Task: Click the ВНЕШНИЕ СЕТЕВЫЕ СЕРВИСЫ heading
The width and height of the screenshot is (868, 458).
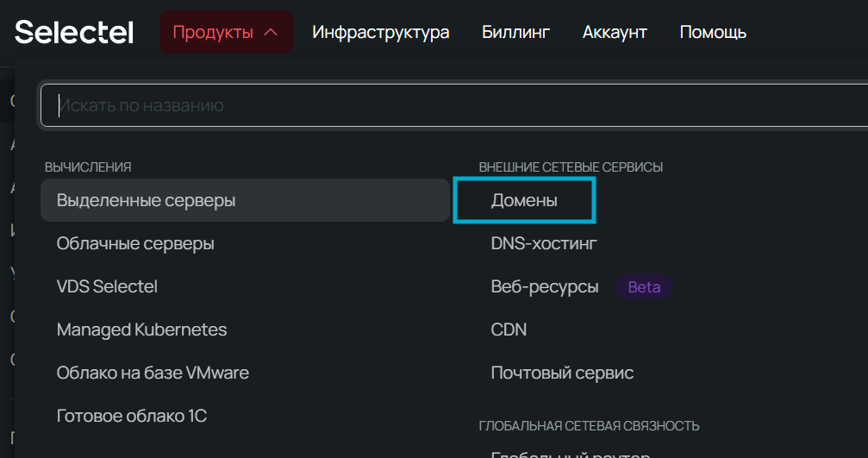Action: pyautogui.click(x=571, y=167)
